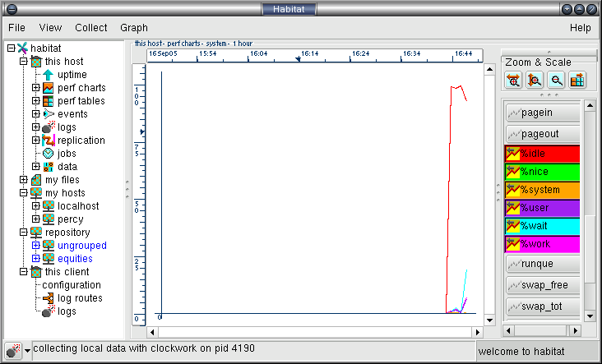Click the ungrouped repository icon
The width and height of the screenshot is (602, 364).
[x=48, y=246]
